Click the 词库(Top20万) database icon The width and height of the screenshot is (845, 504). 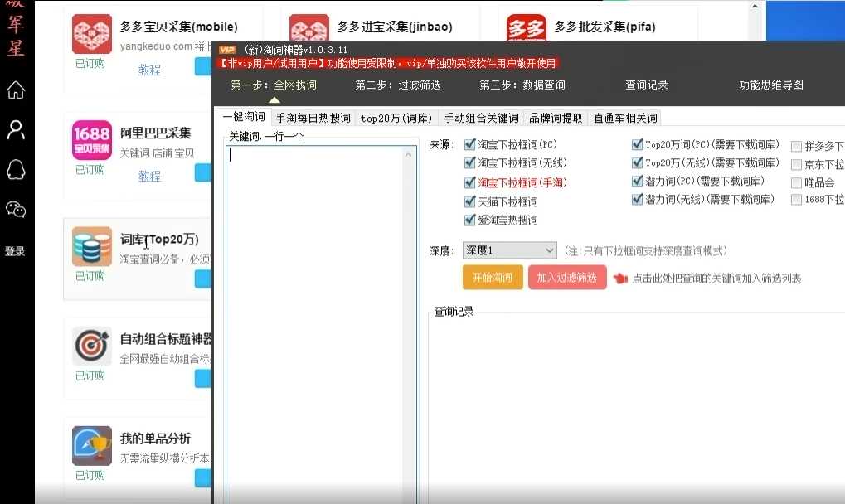pos(92,246)
